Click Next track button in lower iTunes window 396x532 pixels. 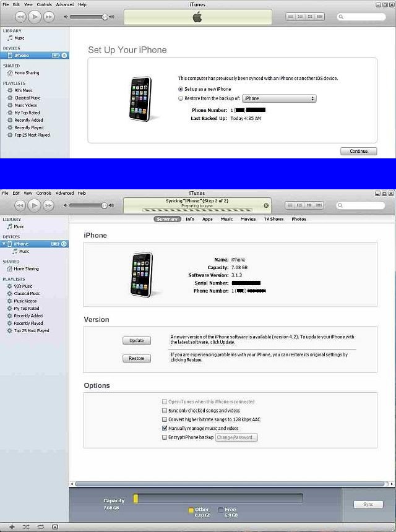pyautogui.click(x=48, y=205)
